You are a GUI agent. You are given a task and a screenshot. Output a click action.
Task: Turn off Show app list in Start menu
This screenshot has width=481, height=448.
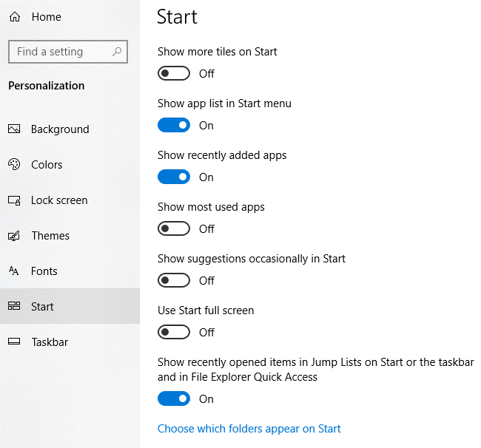pyautogui.click(x=174, y=126)
